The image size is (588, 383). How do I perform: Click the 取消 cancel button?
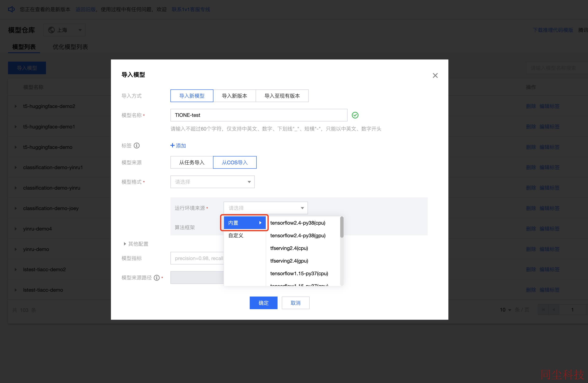click(295, 303)
